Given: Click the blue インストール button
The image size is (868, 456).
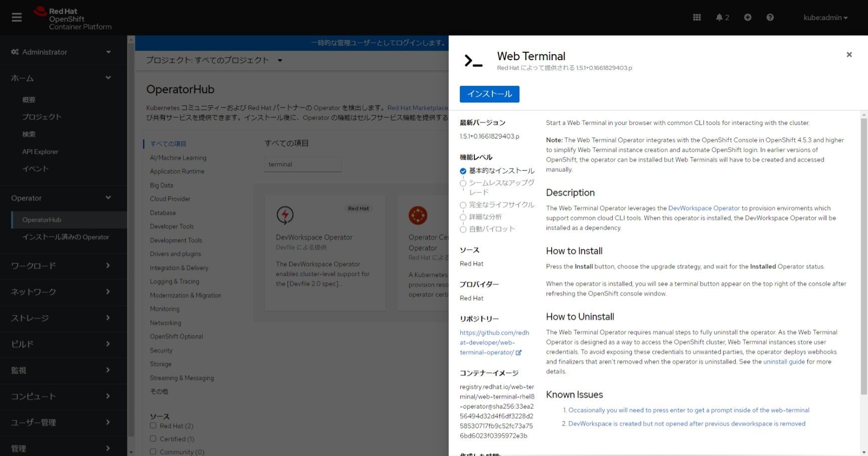Looking at the screenshot, I should 489,94.
